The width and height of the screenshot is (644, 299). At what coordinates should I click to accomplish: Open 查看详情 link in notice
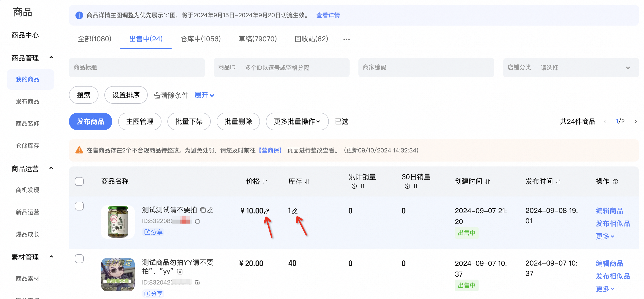pyautogui.click(x=328, y=15)
